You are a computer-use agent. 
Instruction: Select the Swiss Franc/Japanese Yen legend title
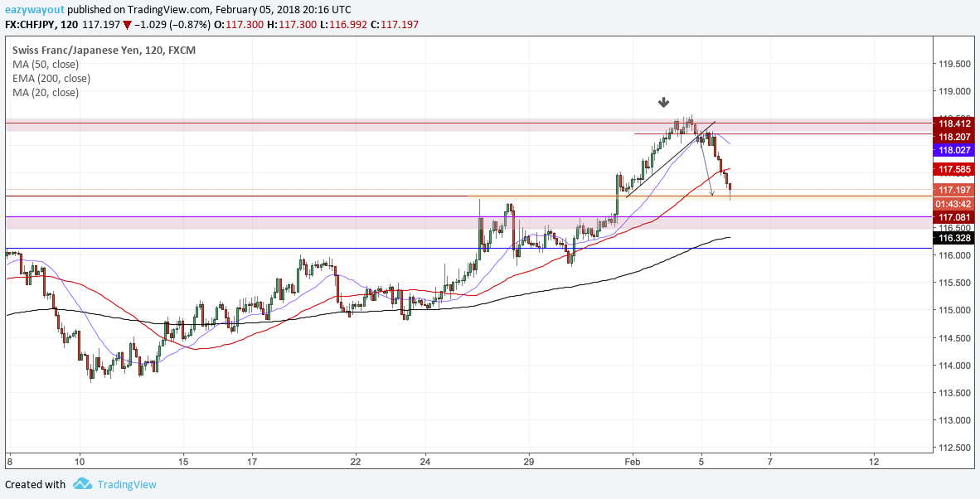point(104,50)
